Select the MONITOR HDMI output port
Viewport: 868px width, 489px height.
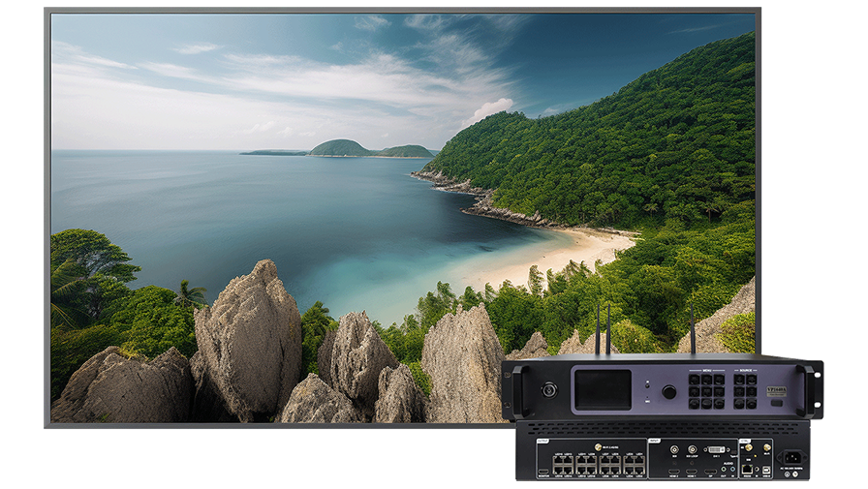tap(544, 472)
